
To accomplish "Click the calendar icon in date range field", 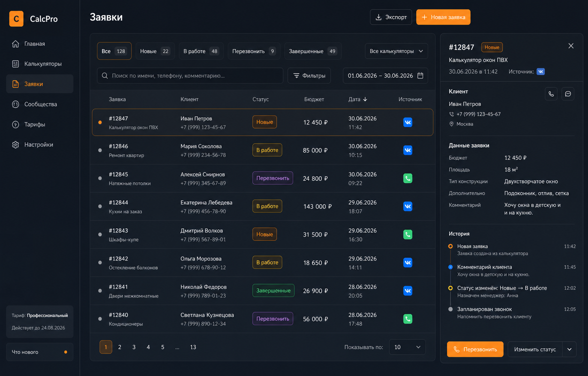I will (420, 76).
